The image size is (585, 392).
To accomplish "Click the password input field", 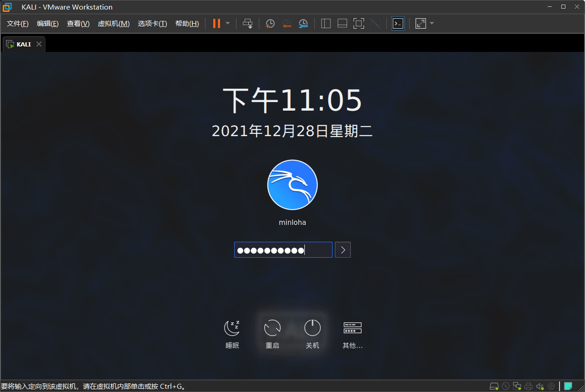I will point(283,250).
